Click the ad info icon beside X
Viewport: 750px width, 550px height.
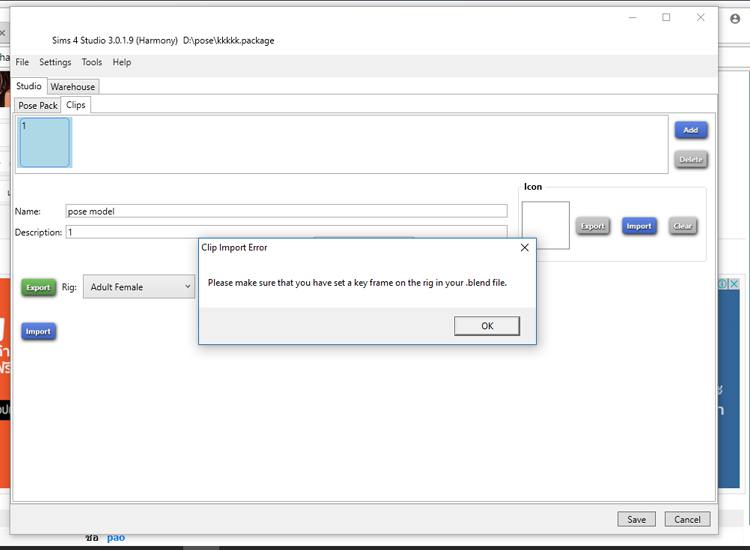coord(723,284)
